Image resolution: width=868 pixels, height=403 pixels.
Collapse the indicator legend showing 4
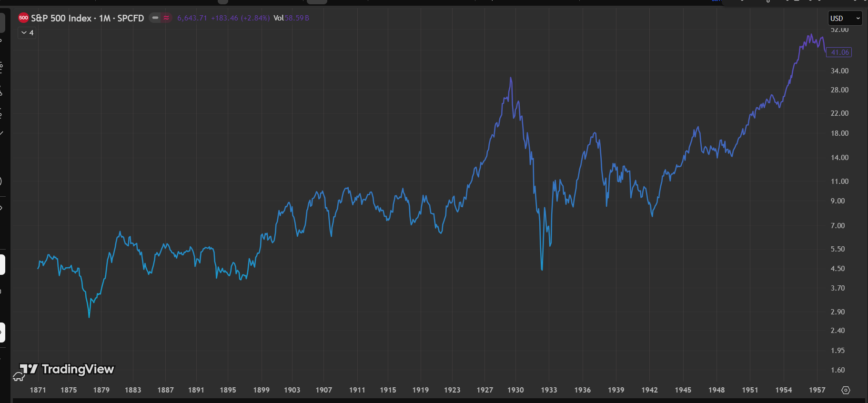click(x=27, y=33)
